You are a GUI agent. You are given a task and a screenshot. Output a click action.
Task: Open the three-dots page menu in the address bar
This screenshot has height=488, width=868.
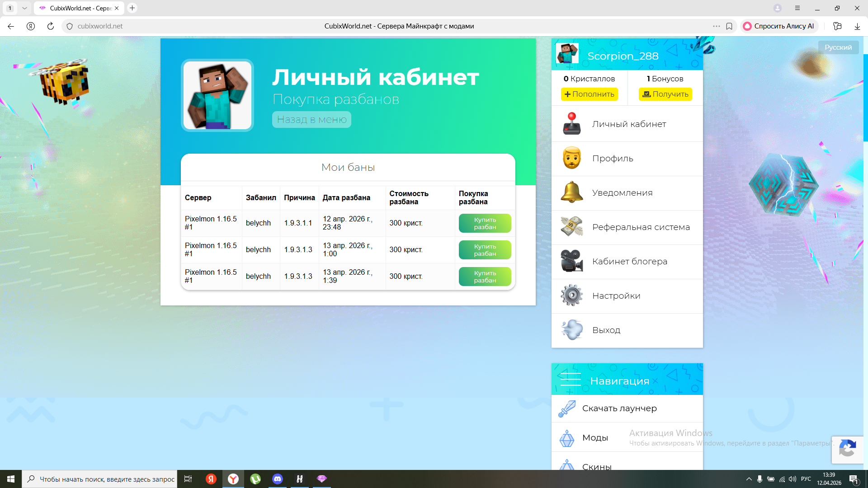tap(716, 26)
